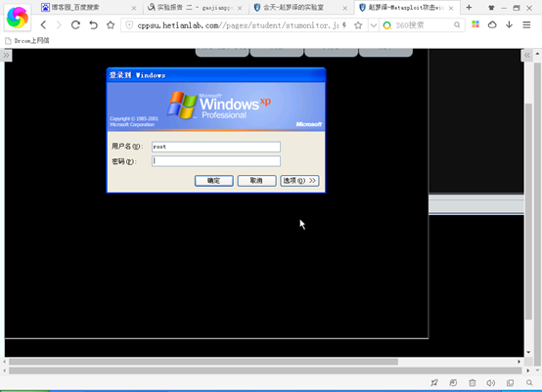Screen dimensions: 542x392
Task: Open a new tab with plus button
Action: (469, 7)
